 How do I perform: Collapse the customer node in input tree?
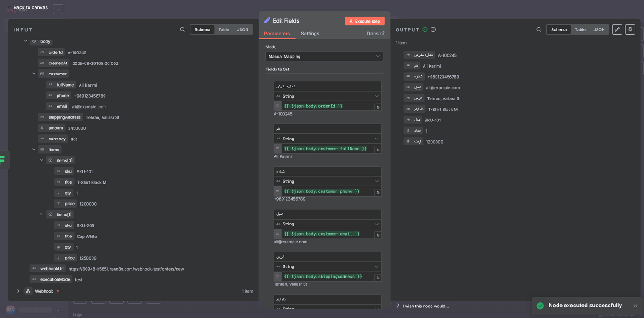34,74
